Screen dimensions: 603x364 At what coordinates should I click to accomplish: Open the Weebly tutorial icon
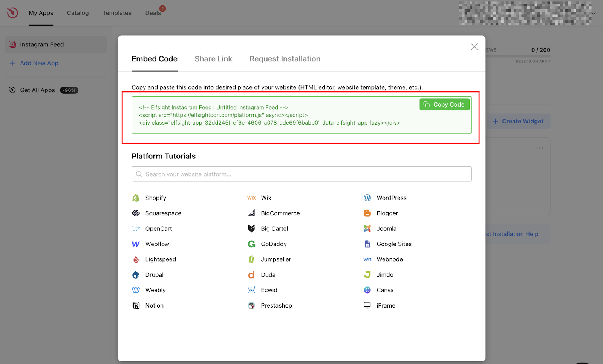click(136, 290)
